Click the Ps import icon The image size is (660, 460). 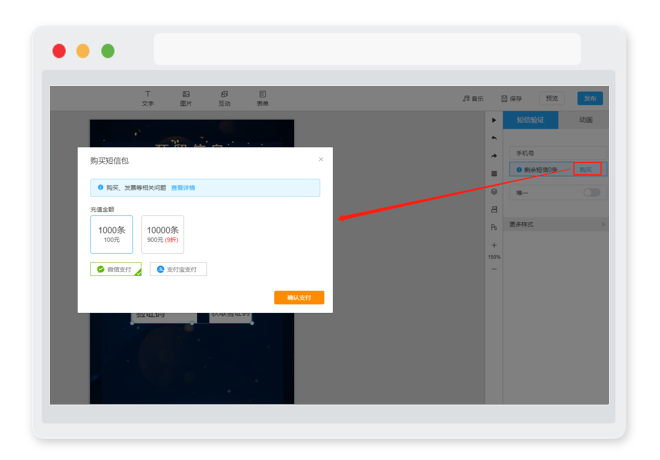[x=494, y=227]
